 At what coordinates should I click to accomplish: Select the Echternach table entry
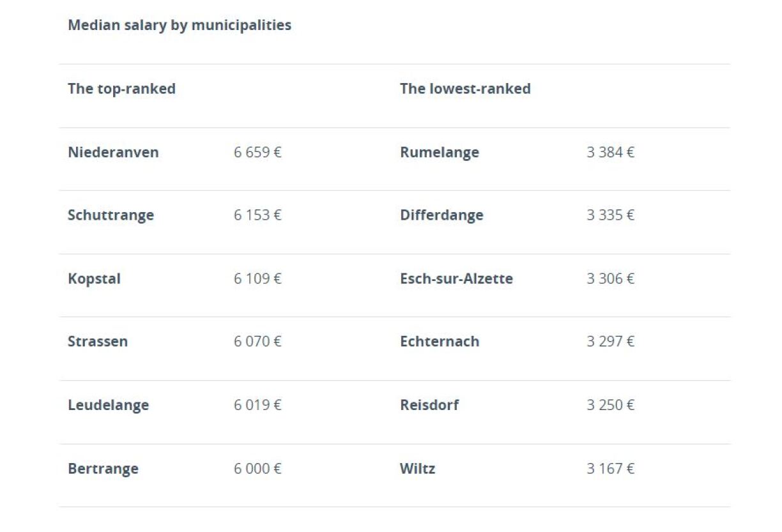440,342
